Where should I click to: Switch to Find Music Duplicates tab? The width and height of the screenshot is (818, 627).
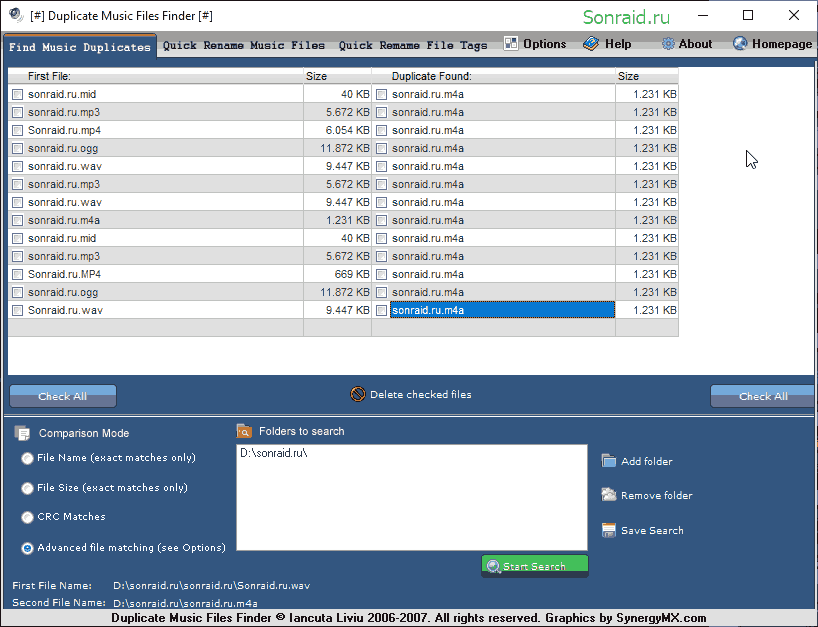tap(80, 47)
